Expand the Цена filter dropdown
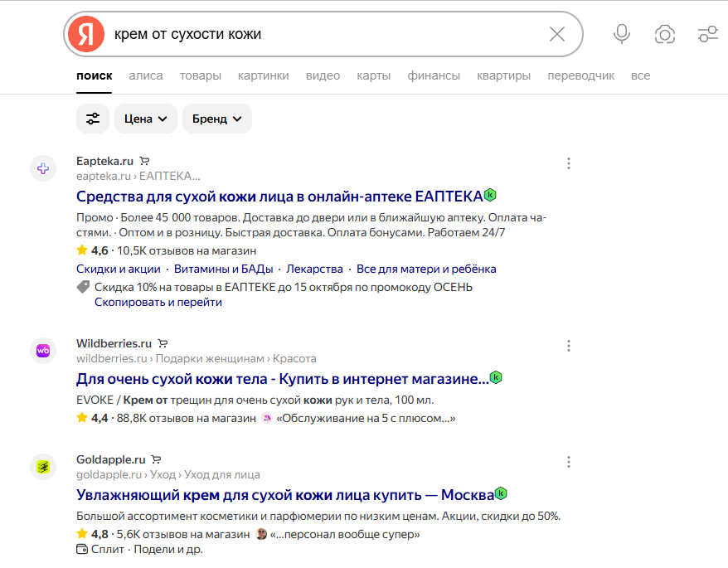Screen dimensions: 728x568 (145, 119)
